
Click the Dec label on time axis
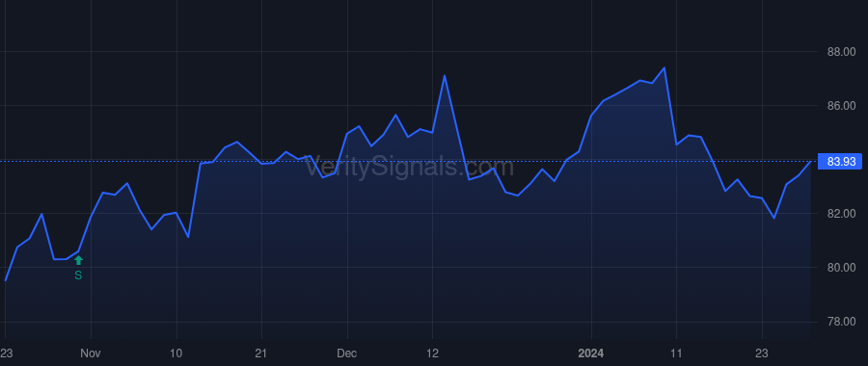click(347, 353)
